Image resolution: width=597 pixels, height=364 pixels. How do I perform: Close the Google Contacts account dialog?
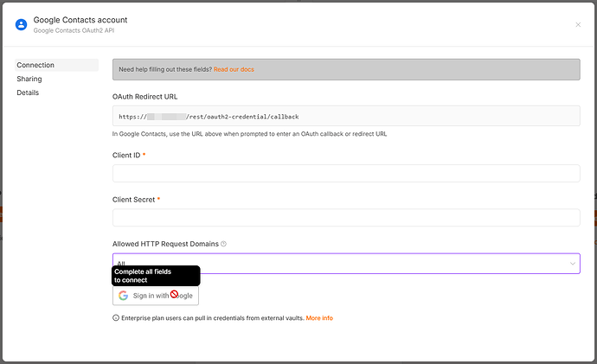pyautogui.click(x=578, y=25)
